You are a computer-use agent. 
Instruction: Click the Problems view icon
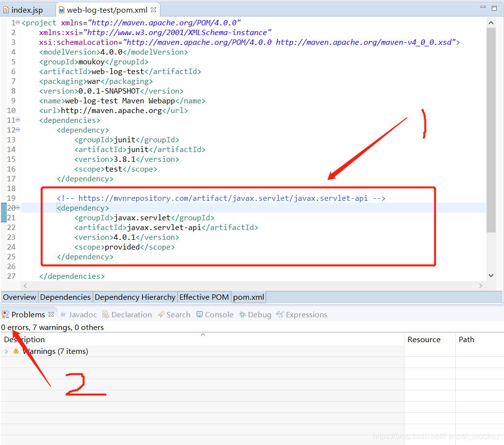(x=5, y=314)
